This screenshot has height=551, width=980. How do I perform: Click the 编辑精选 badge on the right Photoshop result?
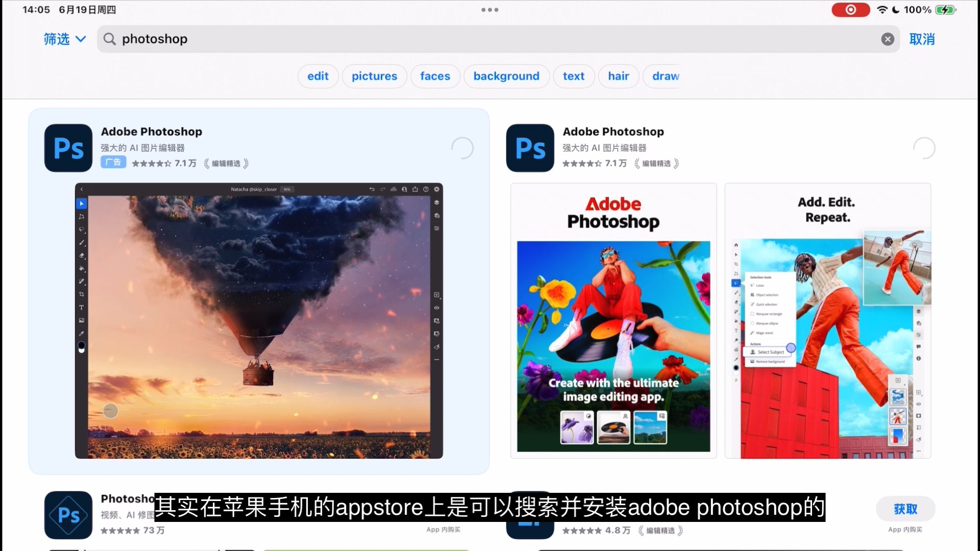pos(656,163)
